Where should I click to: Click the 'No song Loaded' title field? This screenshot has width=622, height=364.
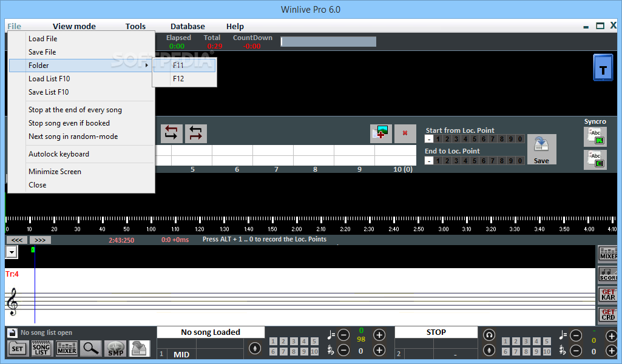(x=211, y=332)
